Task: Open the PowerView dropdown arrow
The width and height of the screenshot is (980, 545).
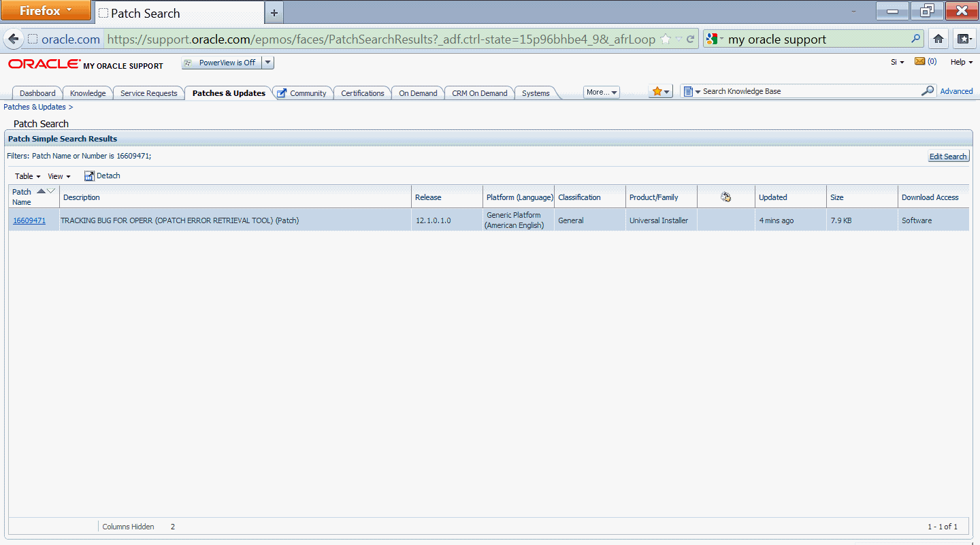Action: pyautogui.click(x=267, y=63)
